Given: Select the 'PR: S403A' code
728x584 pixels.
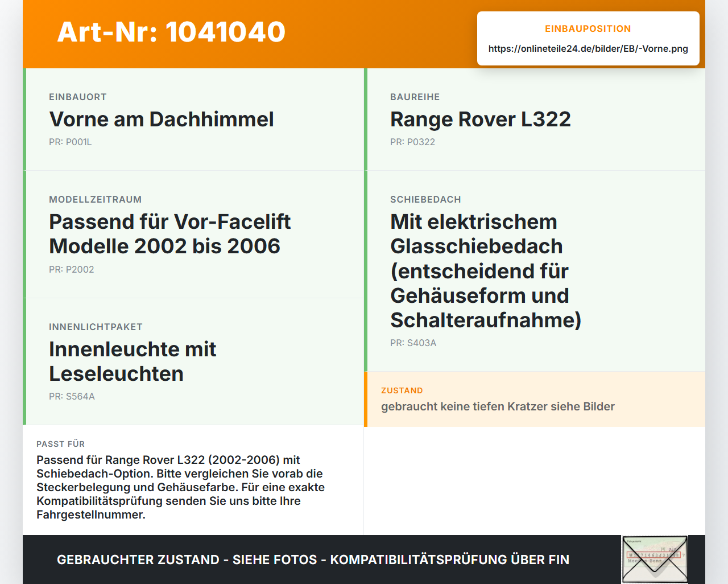Looking at the screenshot, I should point(413,343).
